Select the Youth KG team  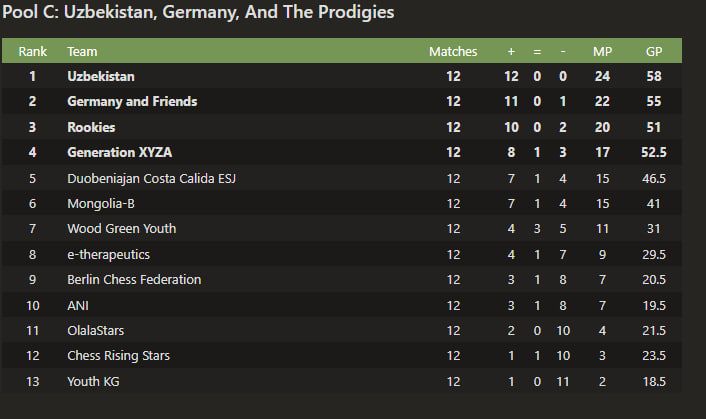point(93,382)
